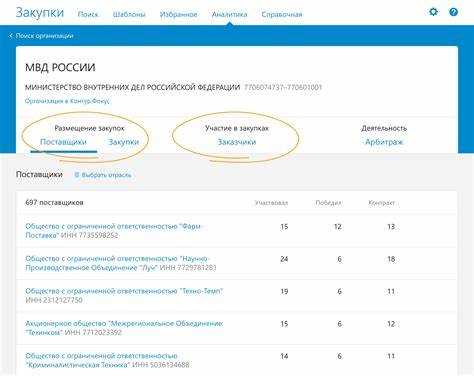
Task: Open the help question mark icon
Action: (x=453, y=12)
